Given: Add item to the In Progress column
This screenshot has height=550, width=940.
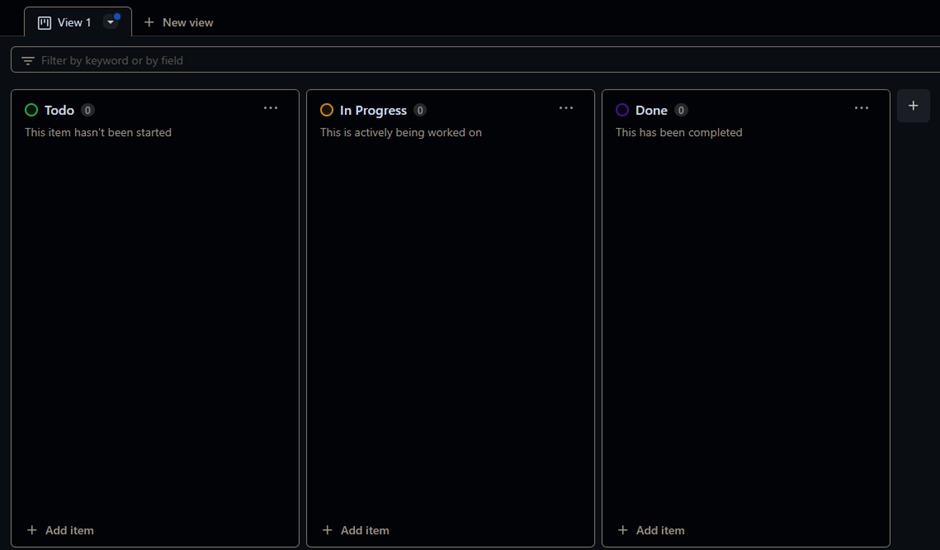Looking at the screenshot, I should 356,530.
